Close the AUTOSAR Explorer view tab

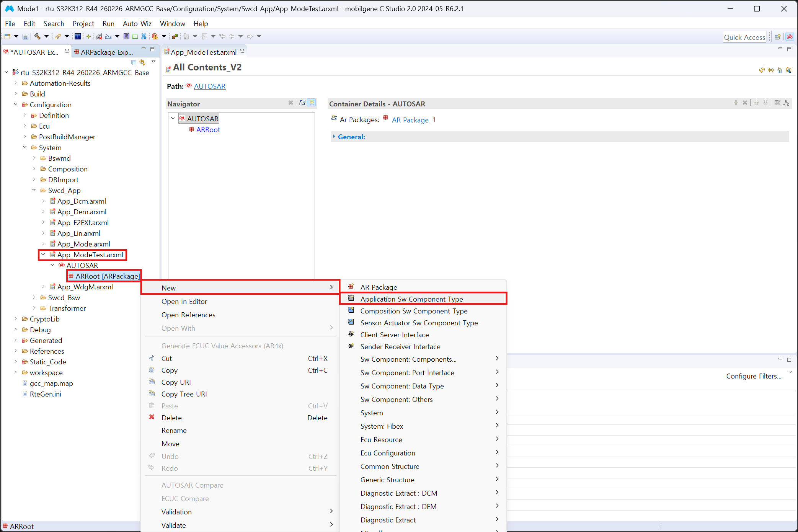(67, 51)
